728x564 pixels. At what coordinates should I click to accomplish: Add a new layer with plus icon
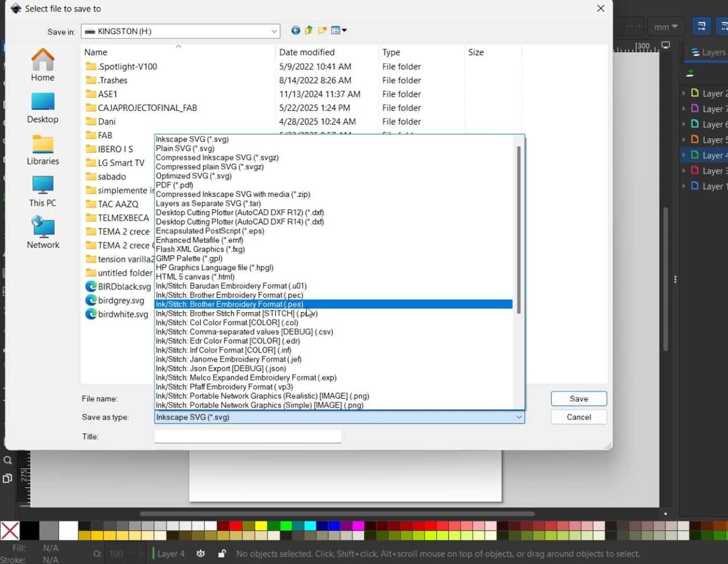690,73
